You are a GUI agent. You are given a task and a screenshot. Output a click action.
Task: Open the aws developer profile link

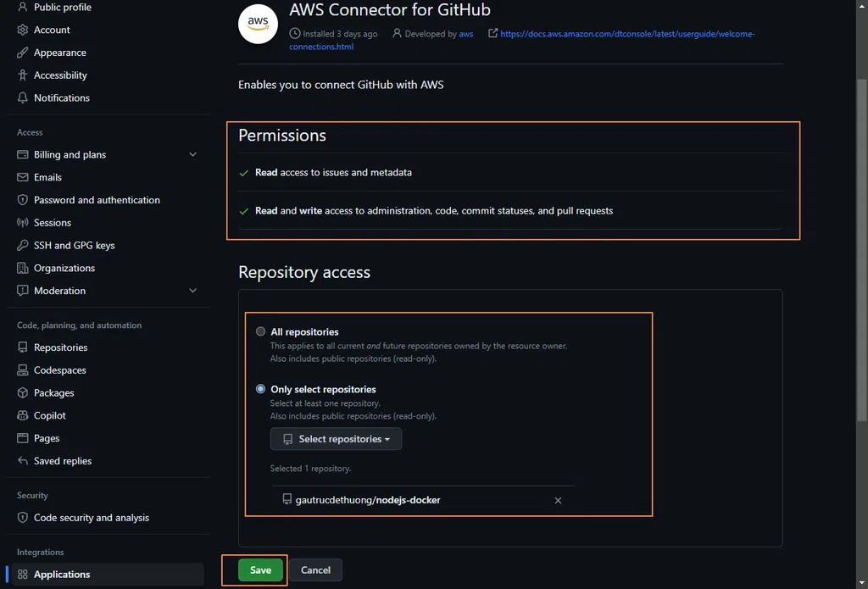(465, 34)
